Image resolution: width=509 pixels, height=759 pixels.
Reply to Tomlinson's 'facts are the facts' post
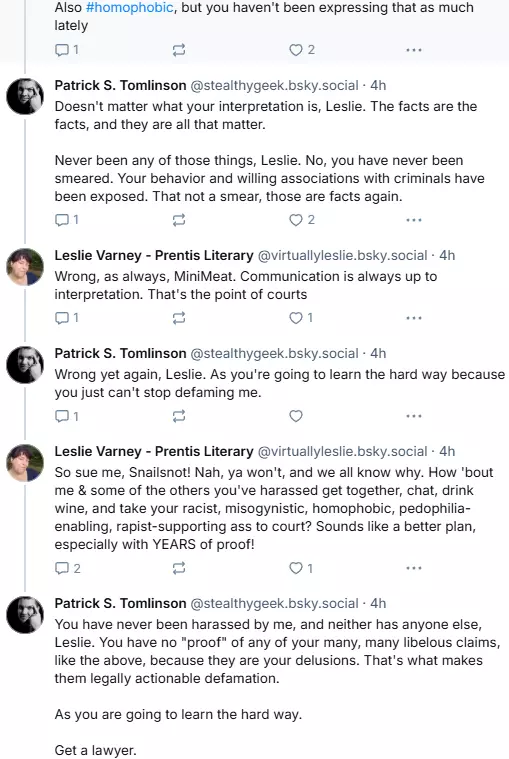pos(66,220)
